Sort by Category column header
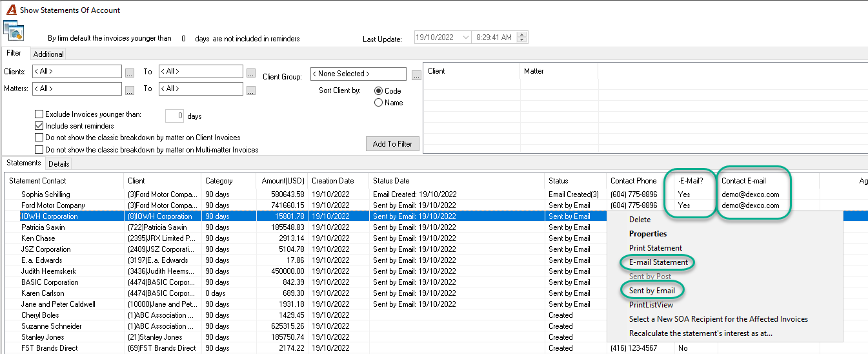Viewport: 868px width, 354px height. (228, 181)
